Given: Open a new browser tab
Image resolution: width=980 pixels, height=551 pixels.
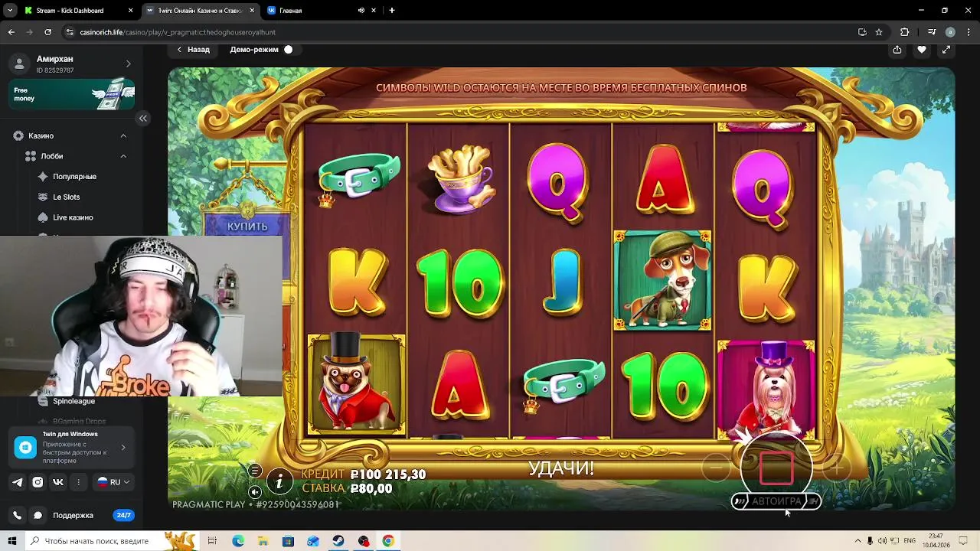Looking at the screenshot, I should pos(392,11).
